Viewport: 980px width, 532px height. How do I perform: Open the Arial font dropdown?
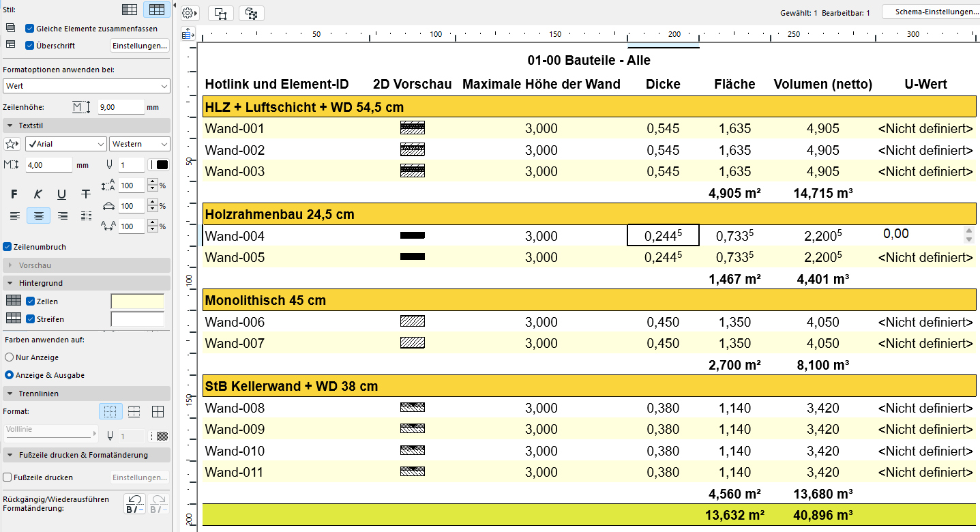coord(66,144)
